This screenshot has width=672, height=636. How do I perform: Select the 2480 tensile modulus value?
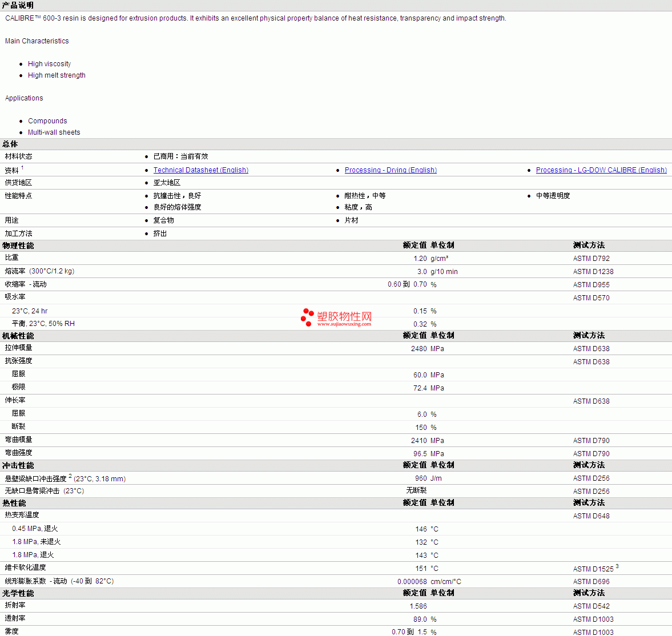(x=419, y=349)
